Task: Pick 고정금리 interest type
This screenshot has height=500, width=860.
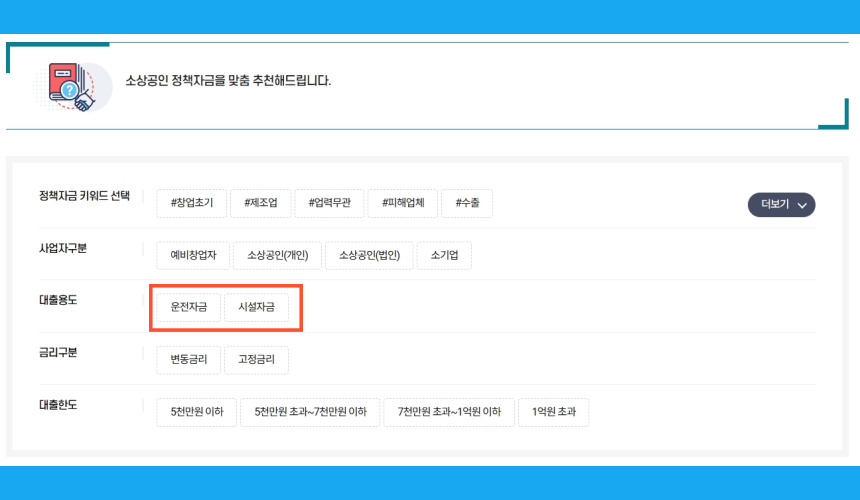Action: pos(256,360)
